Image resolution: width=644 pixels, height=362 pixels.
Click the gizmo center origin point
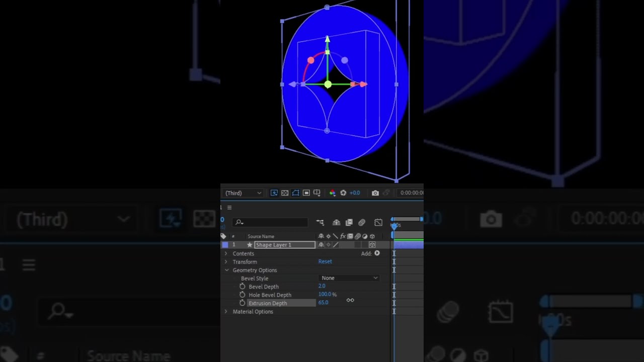tap(328, 84)
